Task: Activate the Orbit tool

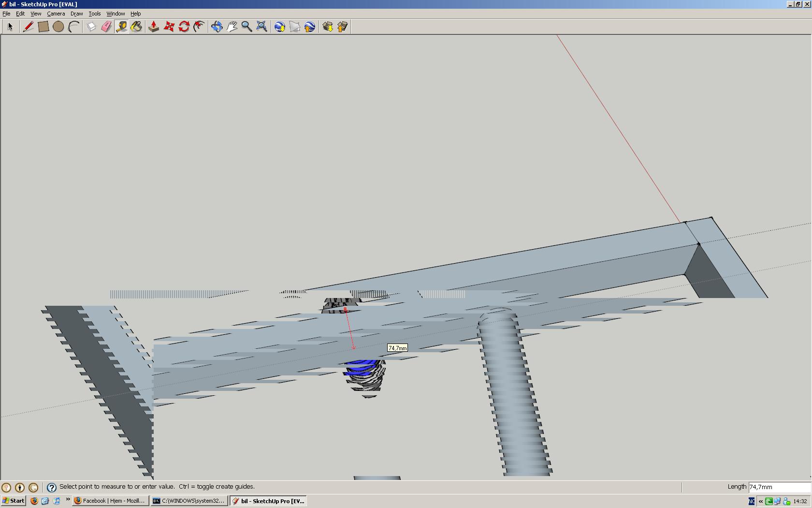Action: [x=217, y=27]
